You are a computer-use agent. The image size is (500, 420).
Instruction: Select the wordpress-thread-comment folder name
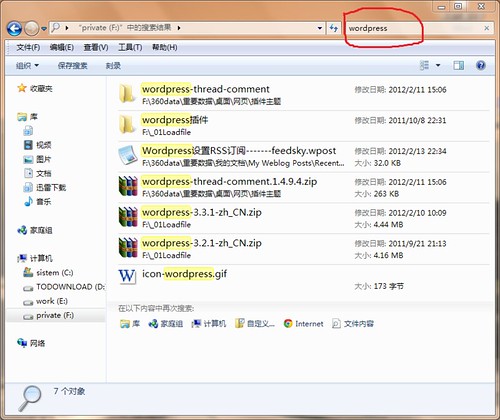click(x=206, y=89)
